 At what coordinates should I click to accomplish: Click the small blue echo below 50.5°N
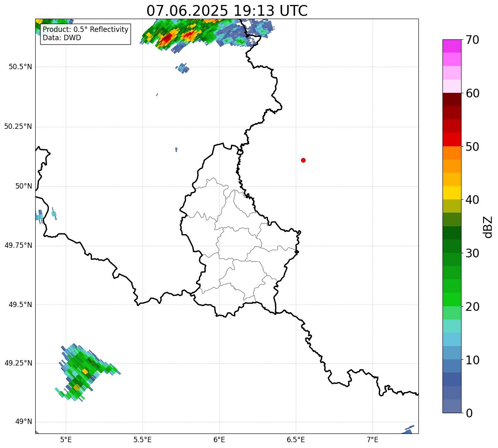[183, 68]
